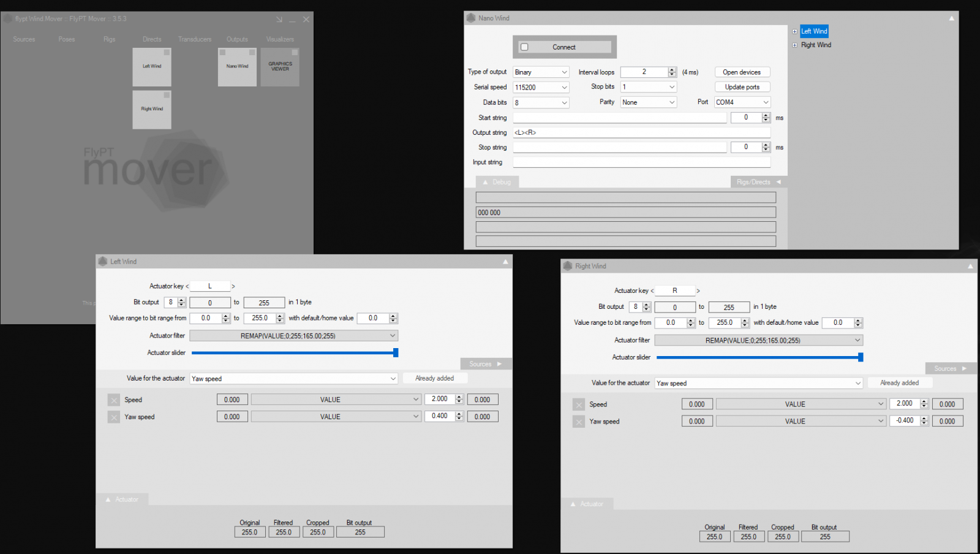Toggle the Sources panel tab in Left Wind

coord(486,364)
